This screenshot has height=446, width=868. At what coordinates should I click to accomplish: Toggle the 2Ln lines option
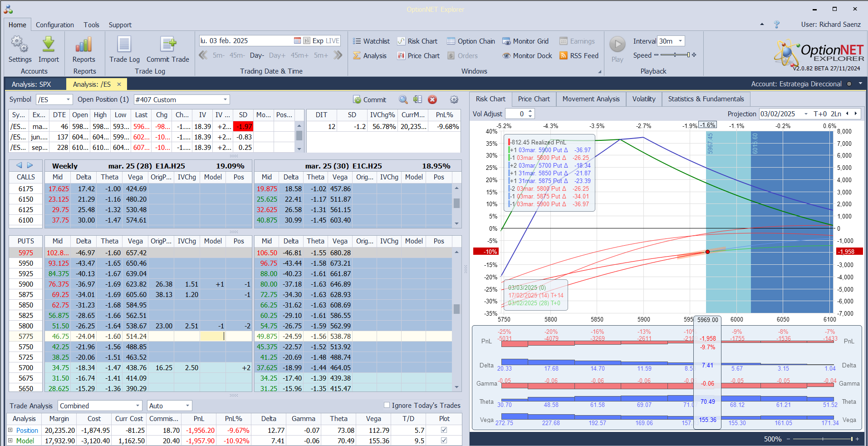point(836,114)
